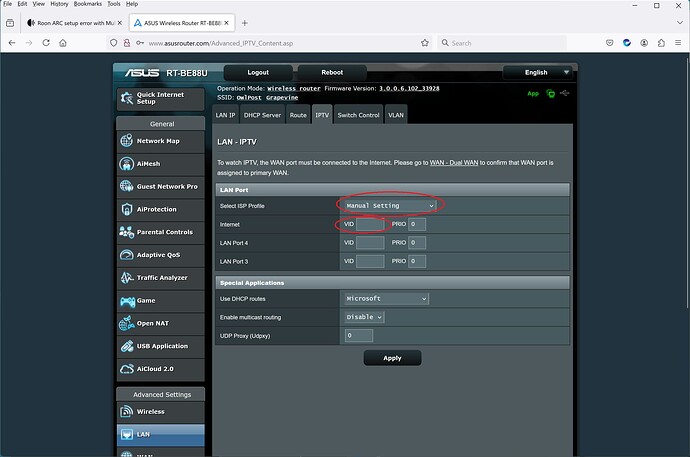Open the Select ISP Profile dropdown
The width and height of the screenshot is (690, 457).
point(390,205)
